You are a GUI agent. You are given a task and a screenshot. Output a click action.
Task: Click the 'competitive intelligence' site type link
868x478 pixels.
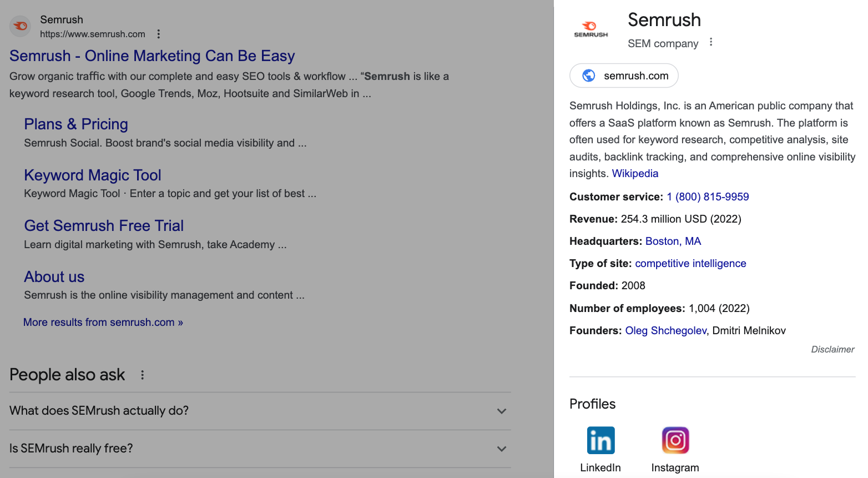coord(690,264)
